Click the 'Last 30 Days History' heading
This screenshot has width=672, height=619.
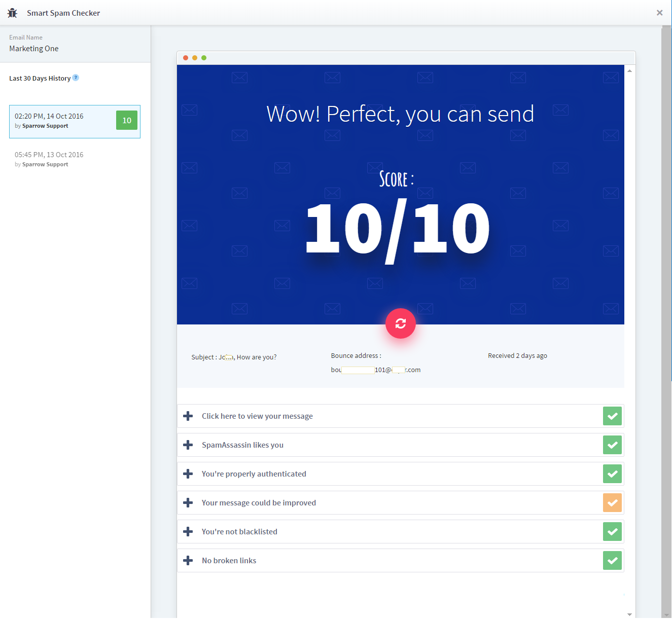[x=40, y=79]
